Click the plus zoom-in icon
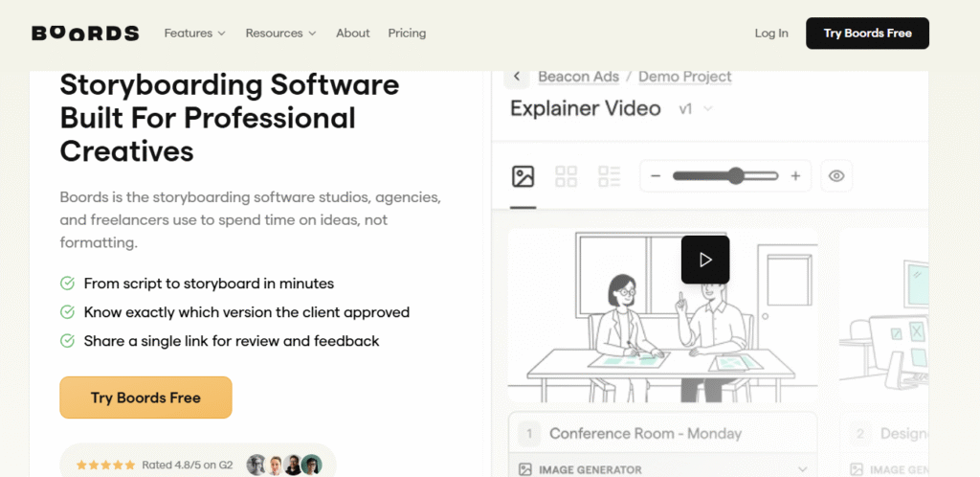Viewport: 980px width, 477px height. [795, 176]
